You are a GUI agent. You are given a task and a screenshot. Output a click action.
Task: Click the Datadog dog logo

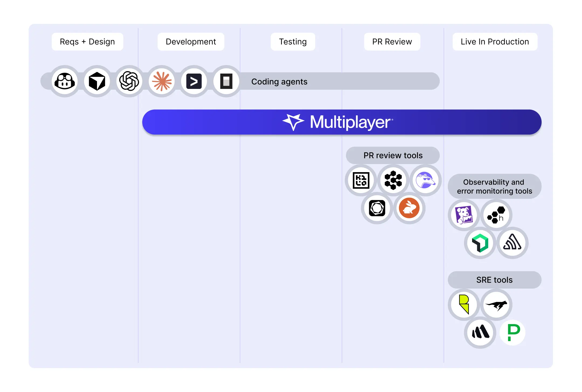(463, 215)
